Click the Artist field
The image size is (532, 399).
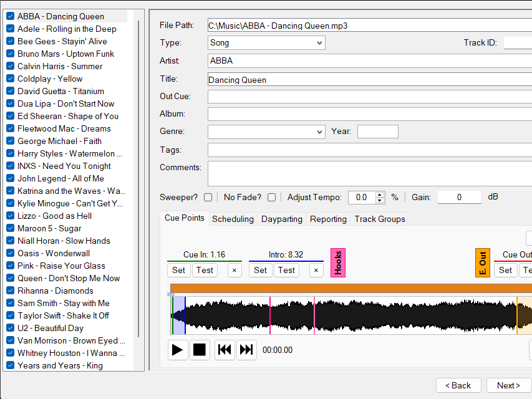tap(369, 60)
